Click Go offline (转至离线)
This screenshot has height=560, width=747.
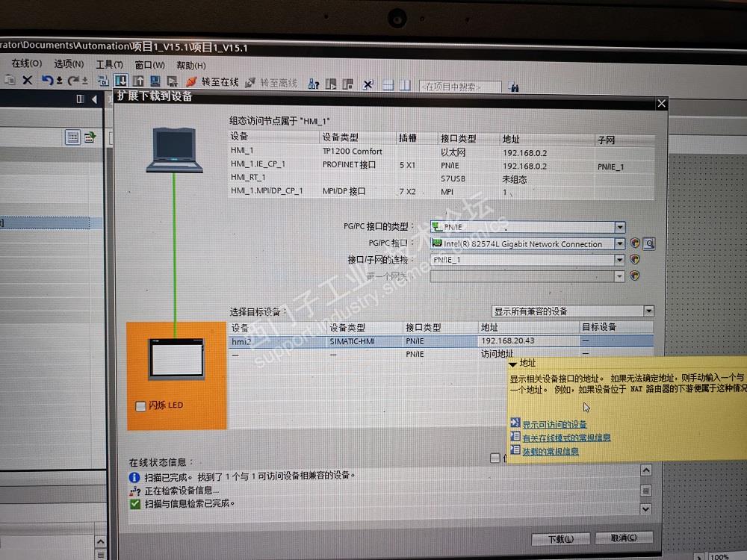point(270,83)
